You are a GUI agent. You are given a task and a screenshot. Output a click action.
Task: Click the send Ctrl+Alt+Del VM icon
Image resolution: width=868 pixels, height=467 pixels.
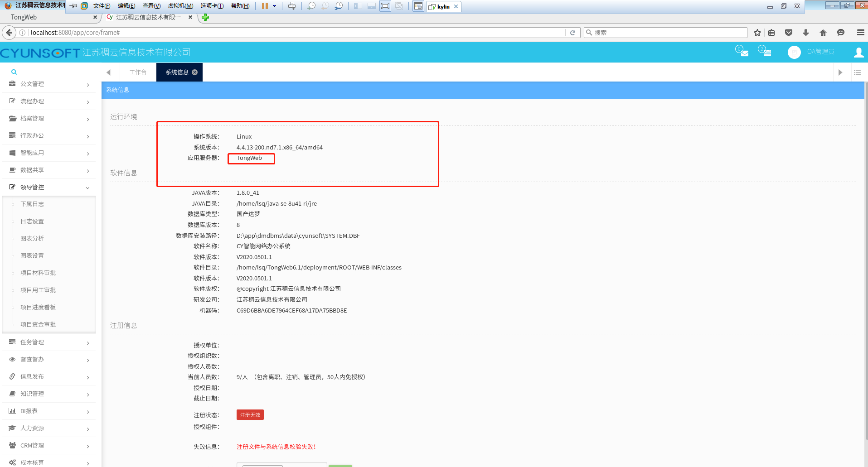click(292, 6)
